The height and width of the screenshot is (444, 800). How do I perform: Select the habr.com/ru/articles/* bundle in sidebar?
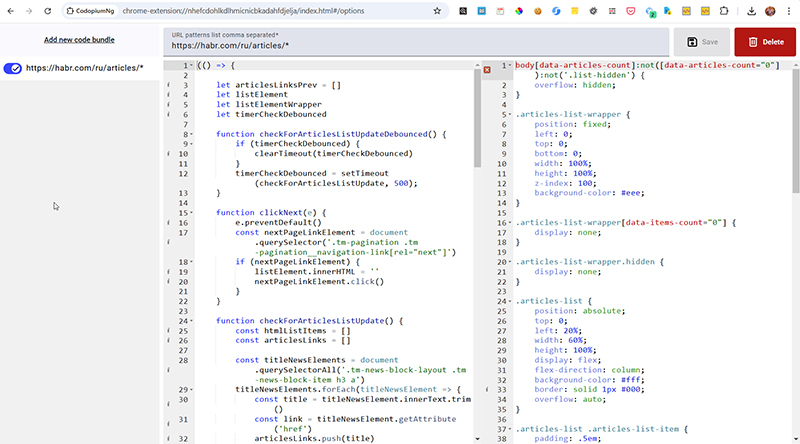click(x=85, y=68)
